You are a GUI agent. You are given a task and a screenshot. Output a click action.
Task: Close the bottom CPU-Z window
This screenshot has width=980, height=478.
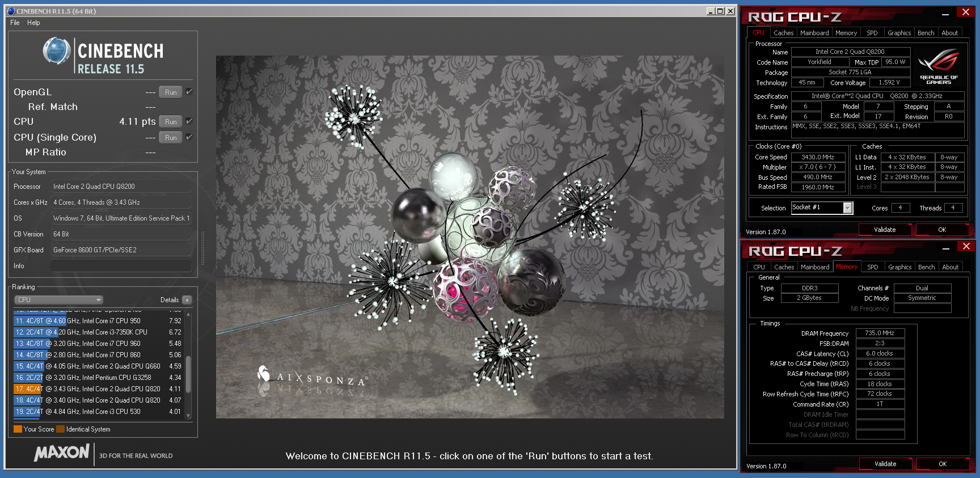966,246
